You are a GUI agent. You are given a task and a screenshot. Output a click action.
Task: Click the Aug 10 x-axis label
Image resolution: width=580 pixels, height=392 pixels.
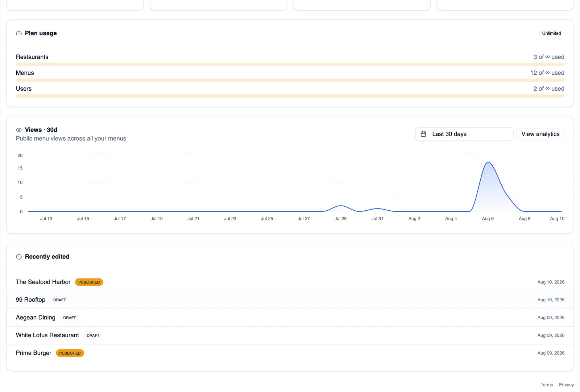(x=557, y=219)
